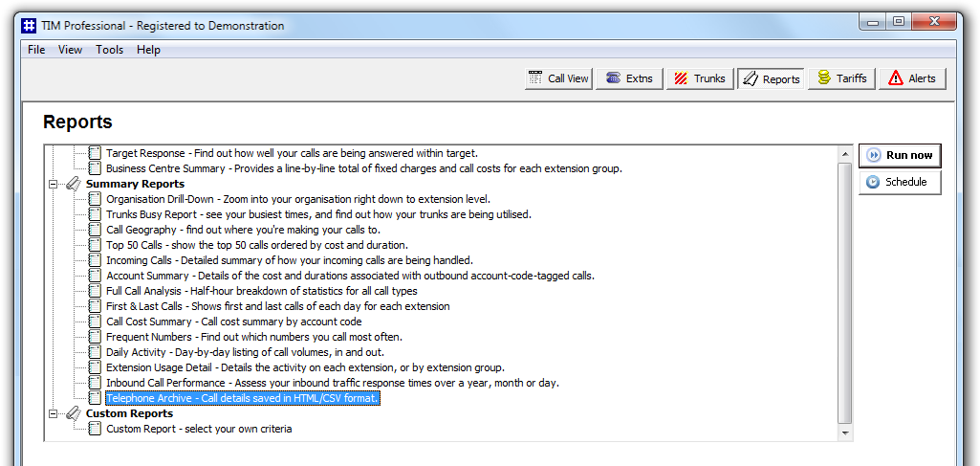
Task: Open the Alerts warning triangle button
Action: (x=912, y=78)
